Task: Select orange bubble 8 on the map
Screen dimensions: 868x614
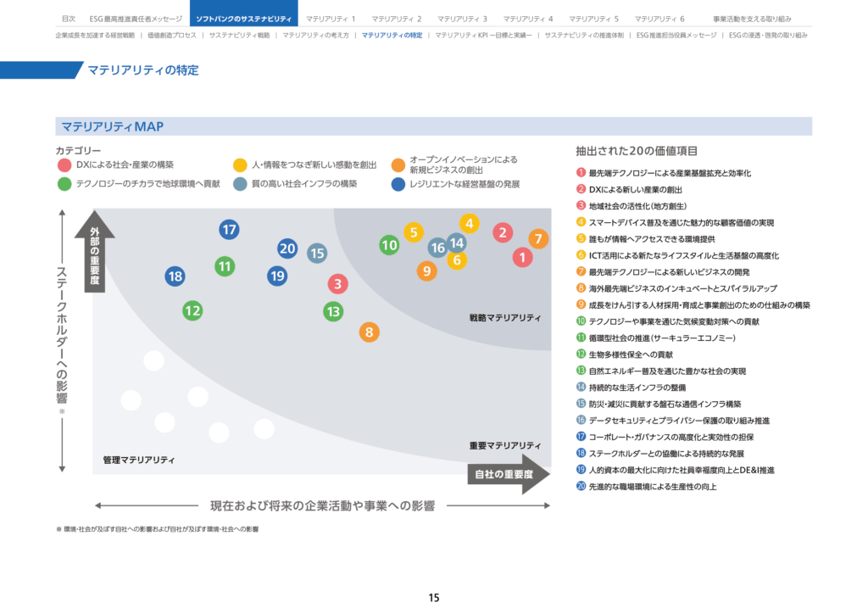Action: tap(370, 332)
